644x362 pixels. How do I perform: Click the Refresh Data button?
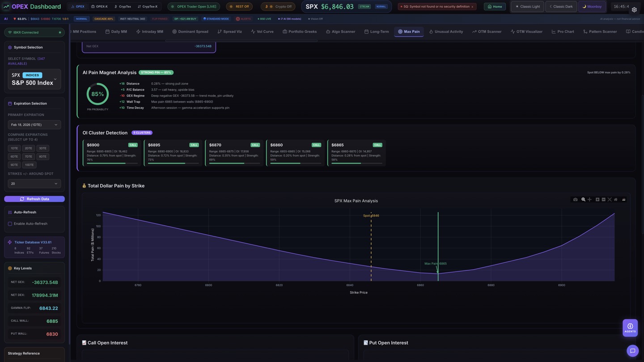click(x=34, y=199)
